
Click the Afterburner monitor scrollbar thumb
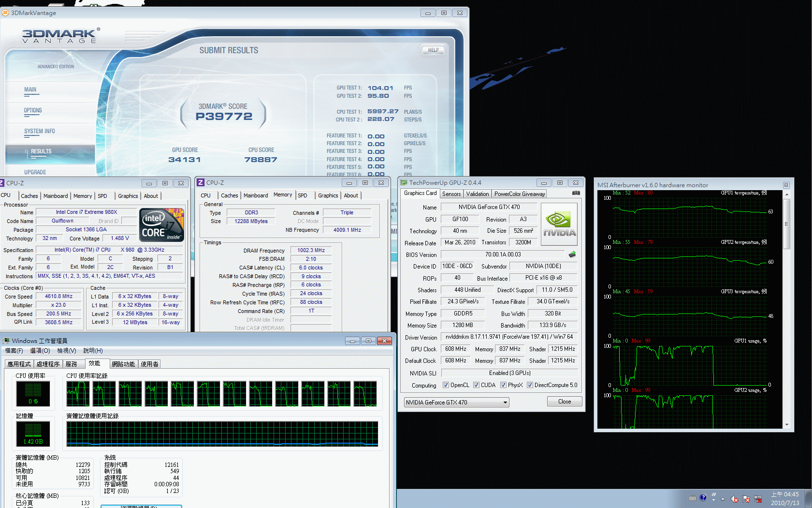[786, 224]
